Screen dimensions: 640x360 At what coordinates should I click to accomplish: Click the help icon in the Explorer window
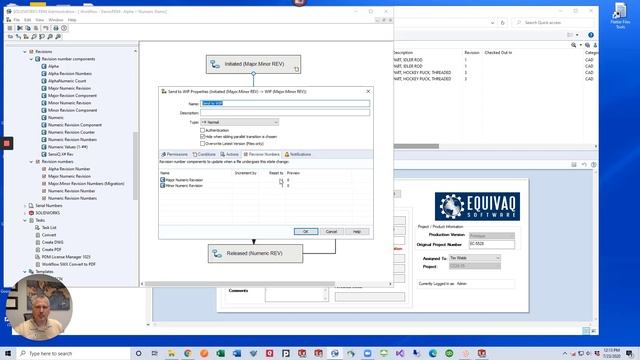[x=591, y=35]
